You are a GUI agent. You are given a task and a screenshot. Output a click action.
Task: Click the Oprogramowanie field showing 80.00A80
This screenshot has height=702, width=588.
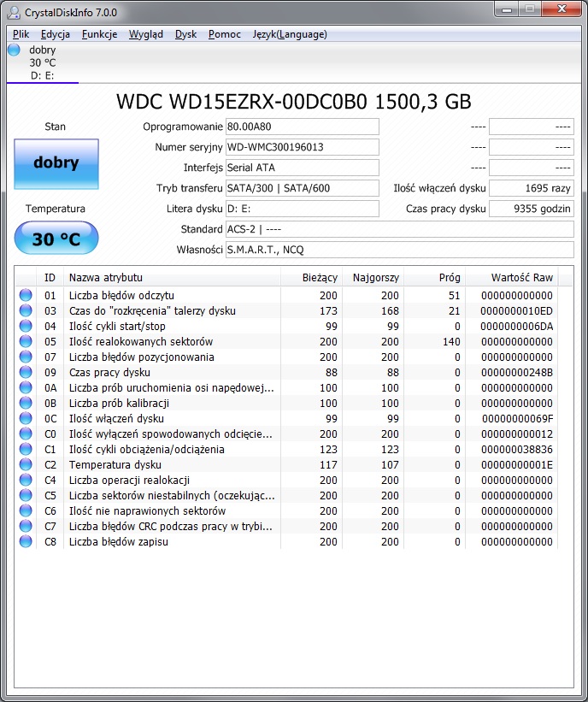point(302,127)
